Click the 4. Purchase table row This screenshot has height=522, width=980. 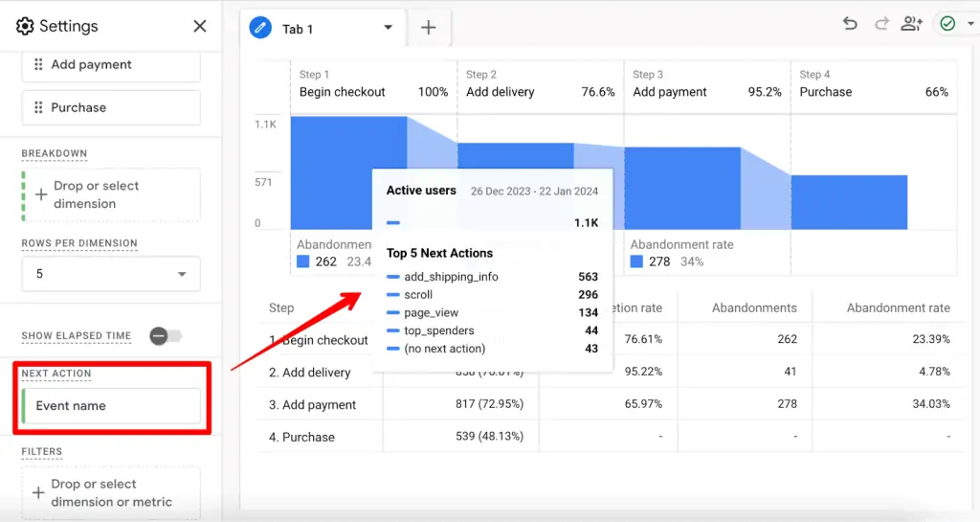tap(610, 437)
